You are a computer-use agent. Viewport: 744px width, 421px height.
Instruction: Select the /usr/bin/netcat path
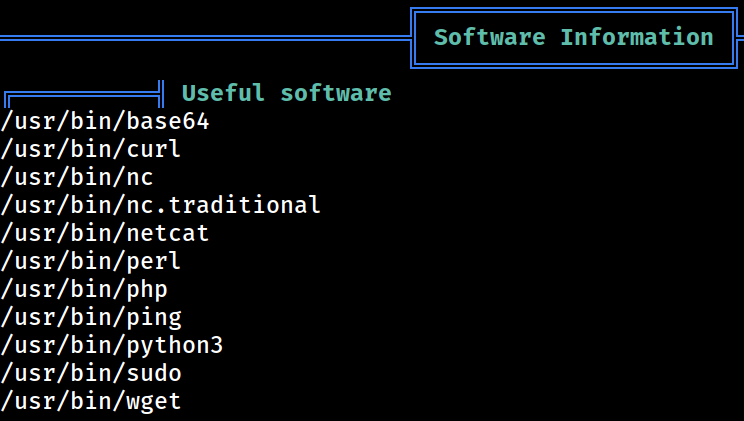(105, 233)
